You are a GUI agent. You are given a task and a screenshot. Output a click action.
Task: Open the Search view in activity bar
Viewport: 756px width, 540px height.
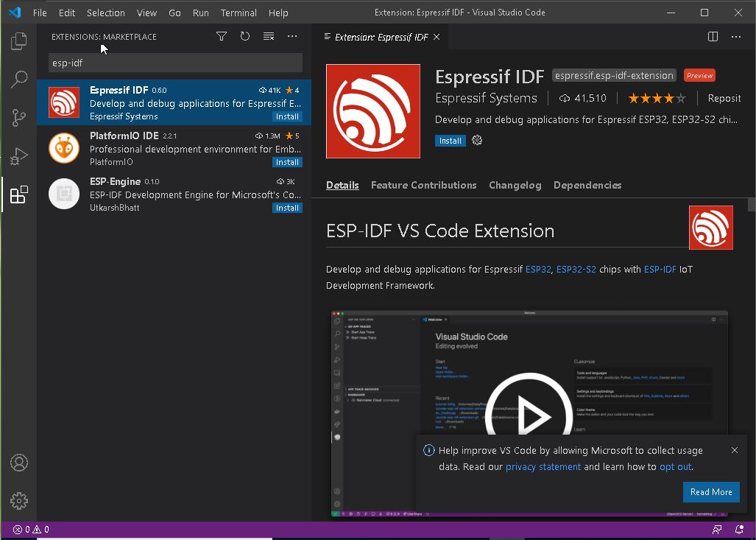[19, 79]
